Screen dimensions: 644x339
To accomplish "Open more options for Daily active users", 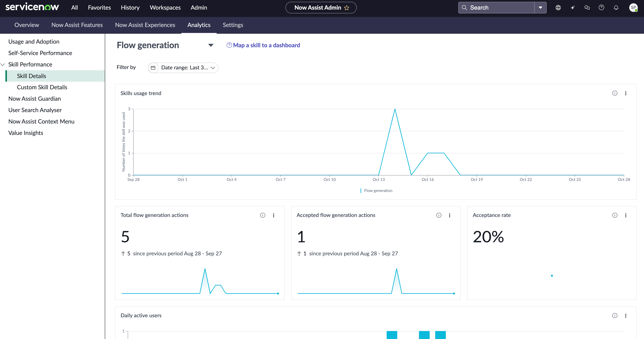I will (x=626, y=315).
